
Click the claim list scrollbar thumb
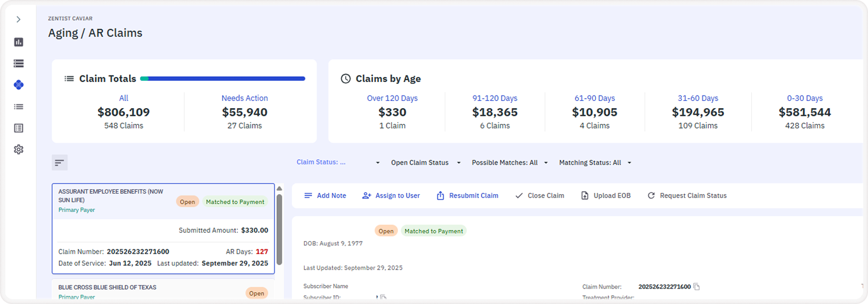pos(279,229)
